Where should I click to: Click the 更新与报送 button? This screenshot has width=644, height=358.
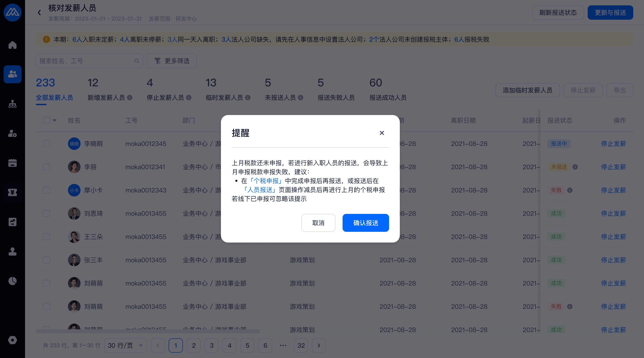click(610, 13)
